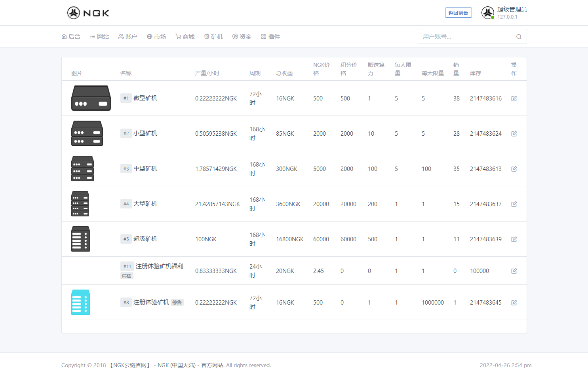This screenshot has width=588, height=377.
Task: Edit the 小型矿机 row
Action: click(x=514, y=134)
